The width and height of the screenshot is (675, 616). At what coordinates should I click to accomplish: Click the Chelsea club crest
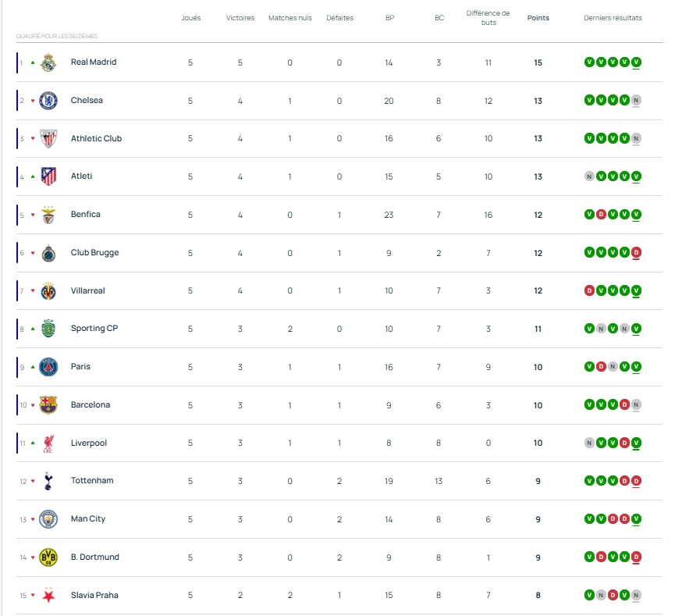click(48, 100)
